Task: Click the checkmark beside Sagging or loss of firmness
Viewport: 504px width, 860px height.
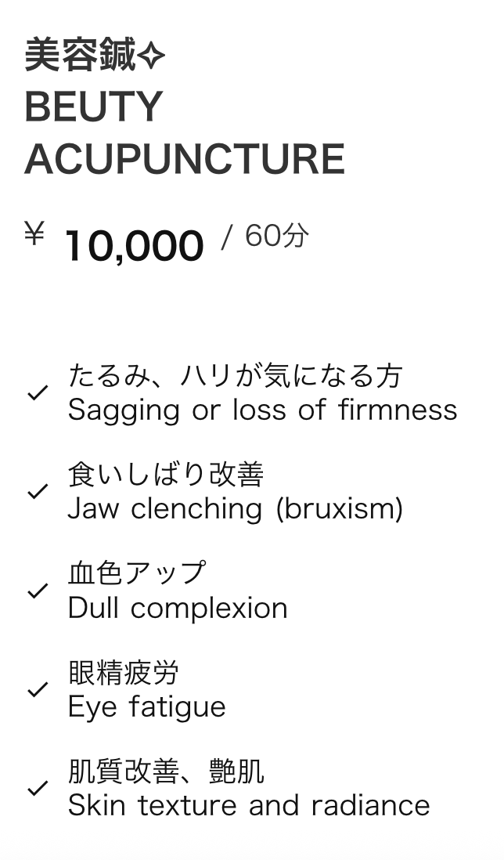Action: pyautogui.click(x=38, y=392)
